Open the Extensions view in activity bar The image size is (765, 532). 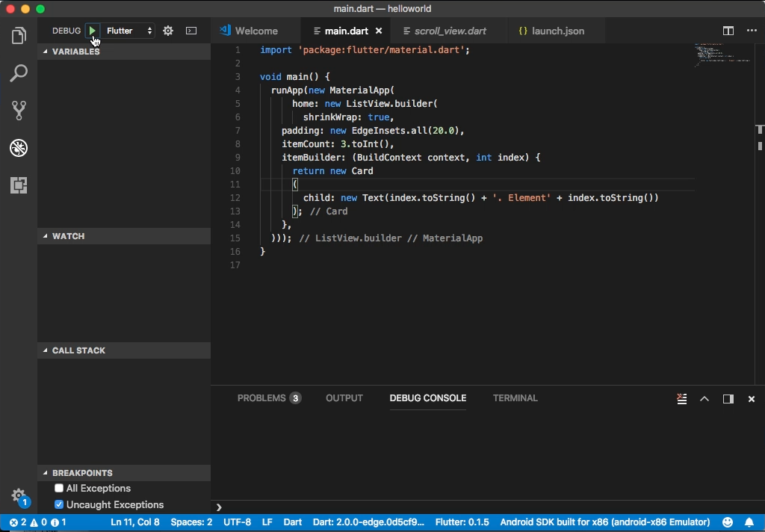click(19, 185)
